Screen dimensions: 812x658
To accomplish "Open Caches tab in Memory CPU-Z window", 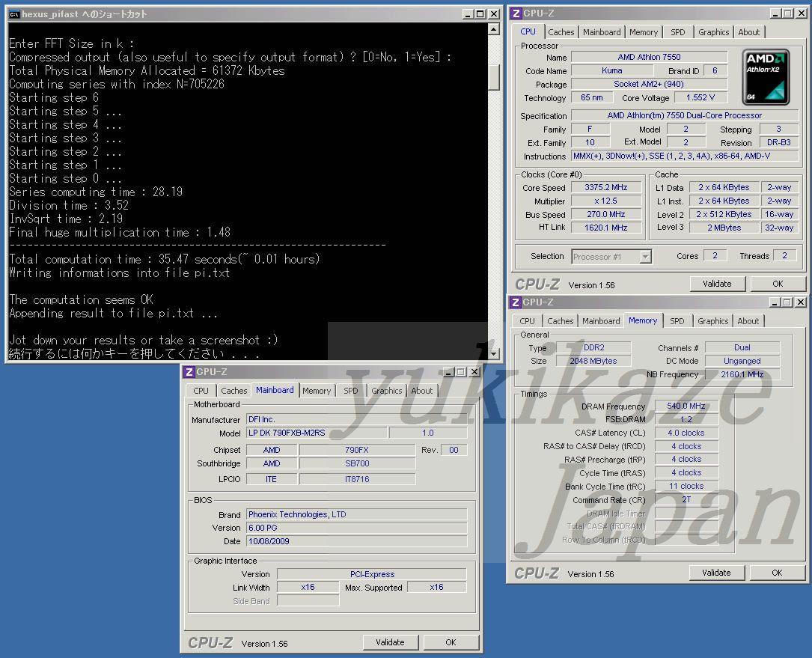I will coord(560,321).
